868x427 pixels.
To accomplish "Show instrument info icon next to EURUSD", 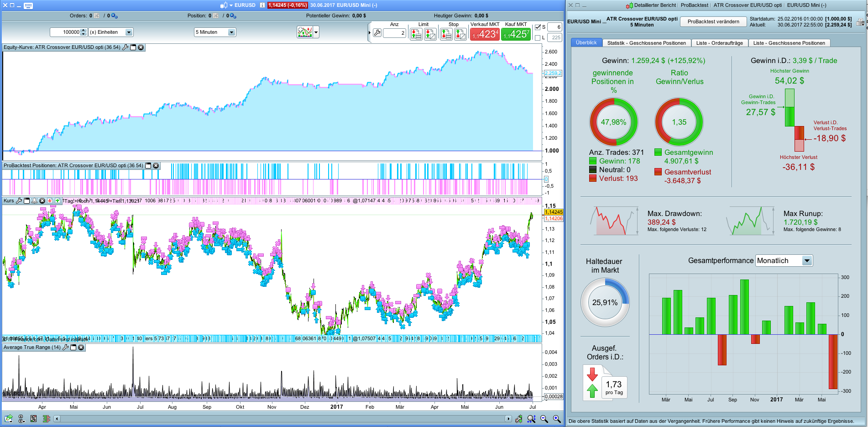I will (x=262, y=5).
